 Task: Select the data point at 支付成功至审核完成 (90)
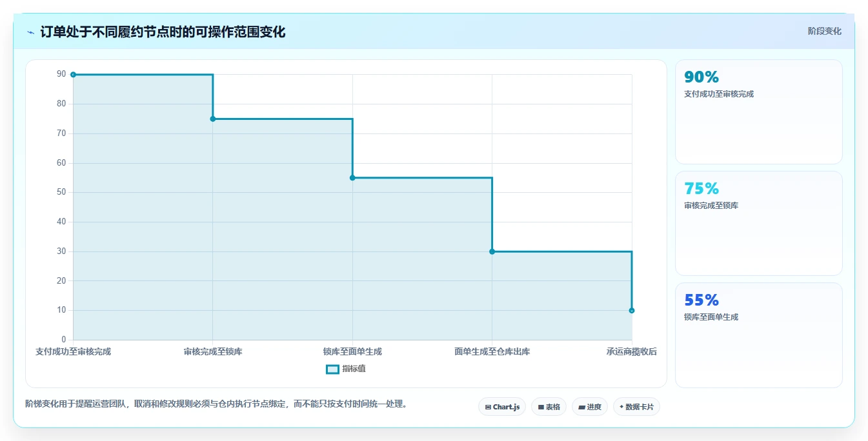(73, 75)
